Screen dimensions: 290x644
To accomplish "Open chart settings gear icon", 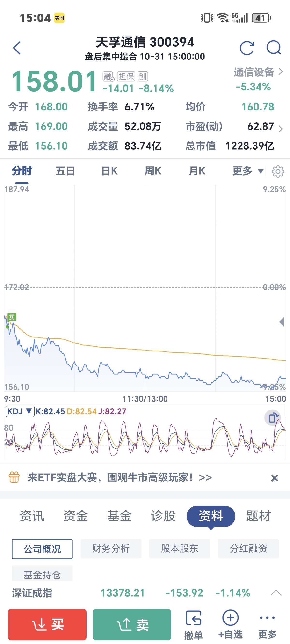I will coord(278,171).
